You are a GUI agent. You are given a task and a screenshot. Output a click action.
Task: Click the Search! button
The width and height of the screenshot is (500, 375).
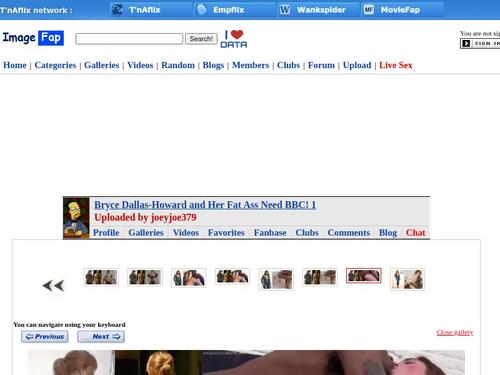click(201, 39)
